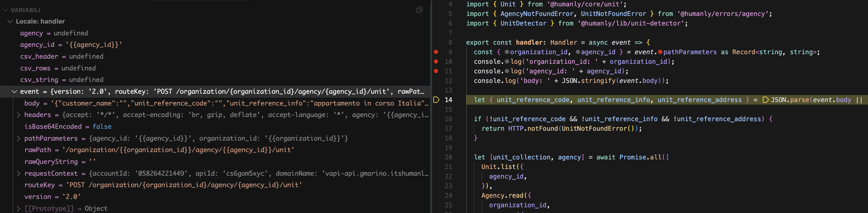The image size is (868, 213).
Task: Select the rawPath variable row
Action: coord(216,150)
